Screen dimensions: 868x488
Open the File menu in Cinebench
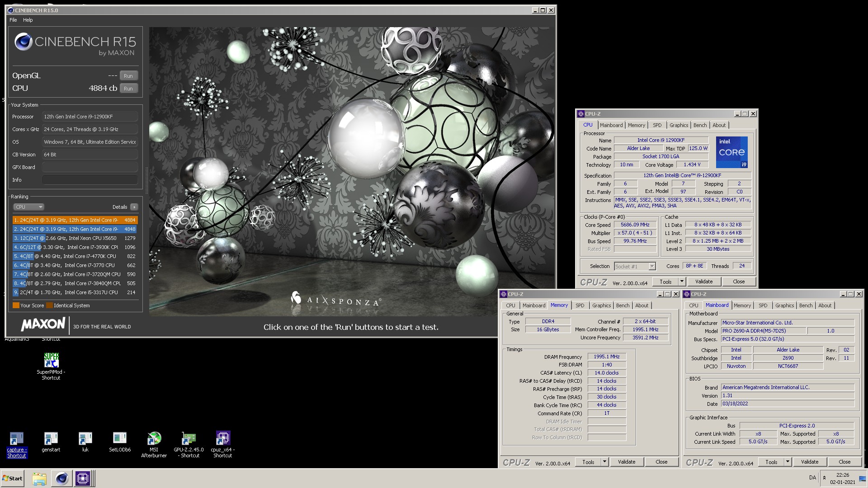(13, 20)
